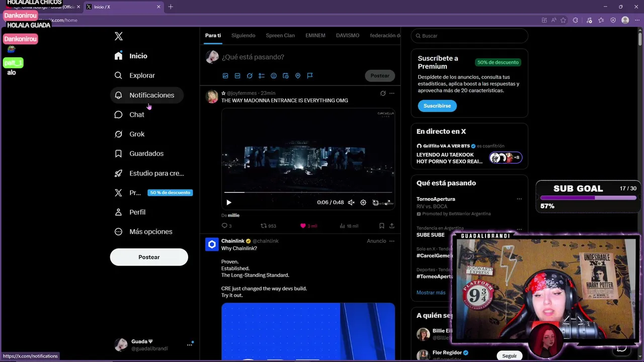Open more options on Chainlink ad

click(x=392, y=241)
